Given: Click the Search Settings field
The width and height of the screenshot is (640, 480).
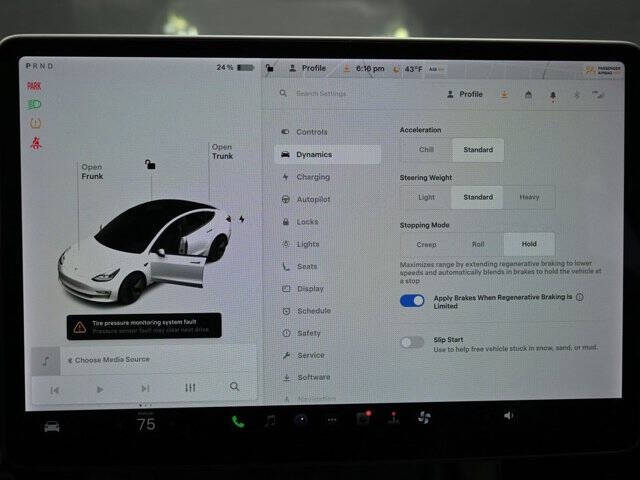Looking at the screenshot, I should (x=320, y=93).
